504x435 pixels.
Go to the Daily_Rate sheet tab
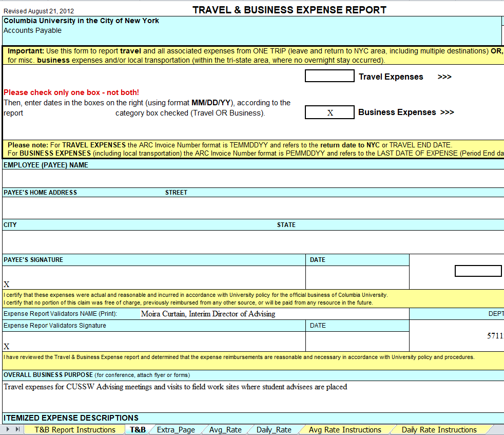[x=274, y=429]
